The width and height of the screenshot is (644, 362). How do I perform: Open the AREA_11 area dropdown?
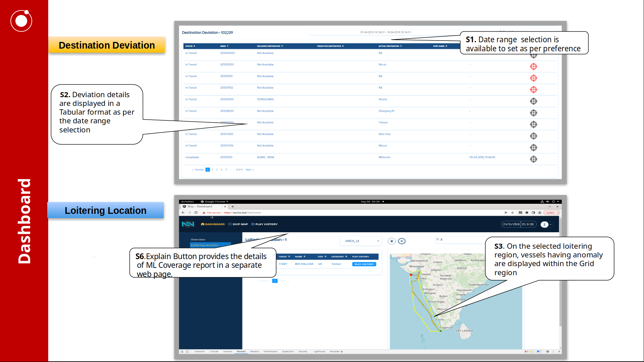click(362, 241)
